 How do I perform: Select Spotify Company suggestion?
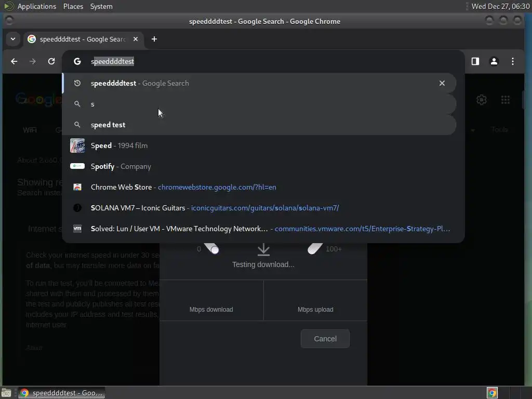click(x=259, y=166)
